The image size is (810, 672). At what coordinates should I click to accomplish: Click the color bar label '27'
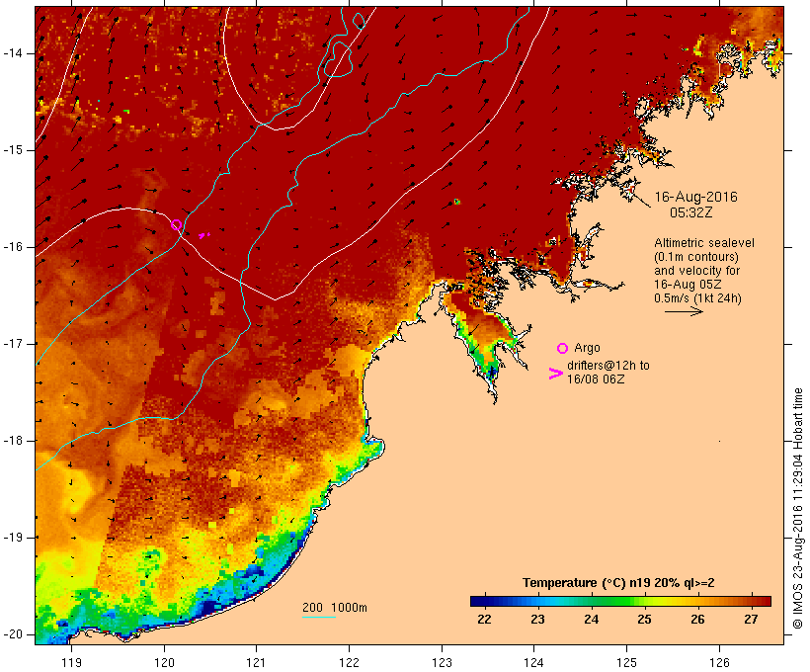coord(751,619)
